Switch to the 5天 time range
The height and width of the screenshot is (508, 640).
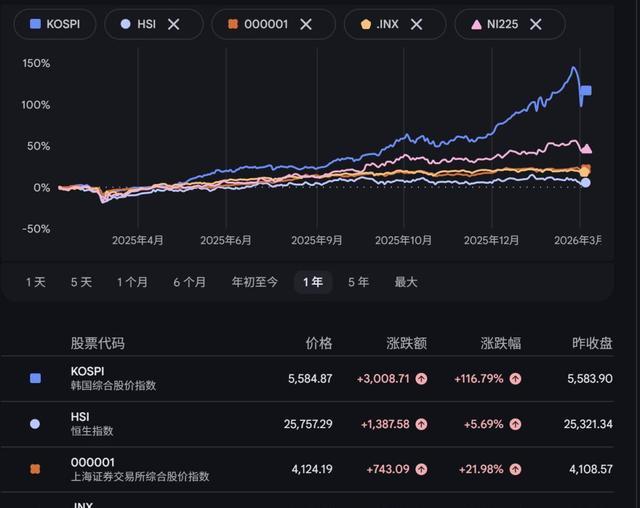tap(81, 282)
